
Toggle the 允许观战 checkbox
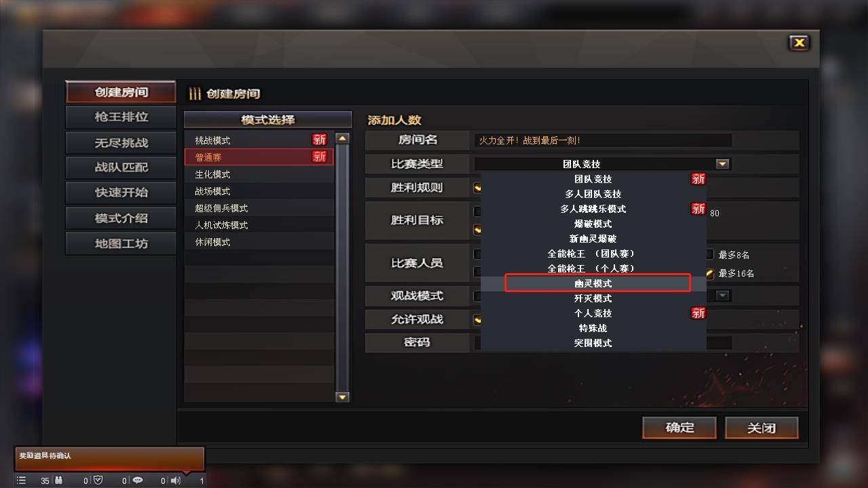[x=477, y=319]
